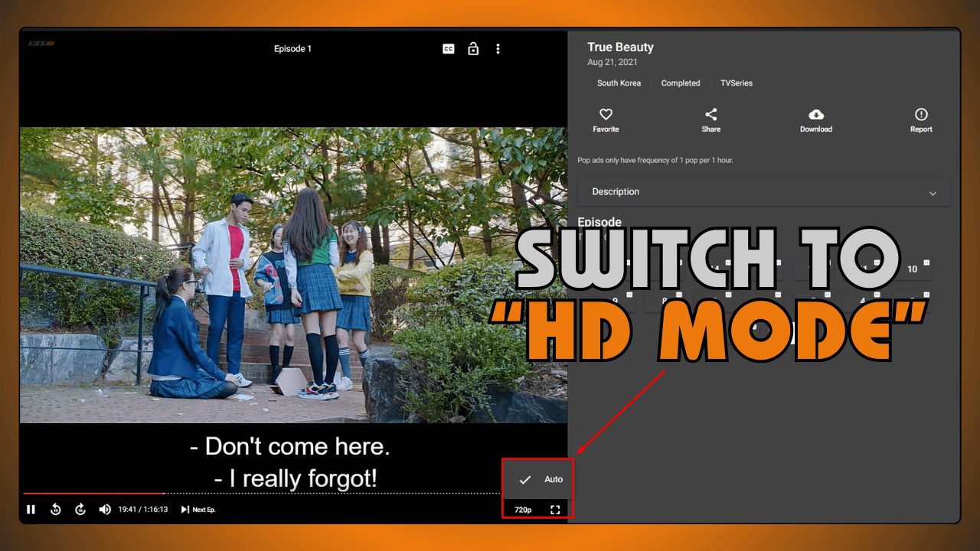Click the Episode 1 title in player
The height and width of the screenshot is (551, 980).
pos(292,49)
